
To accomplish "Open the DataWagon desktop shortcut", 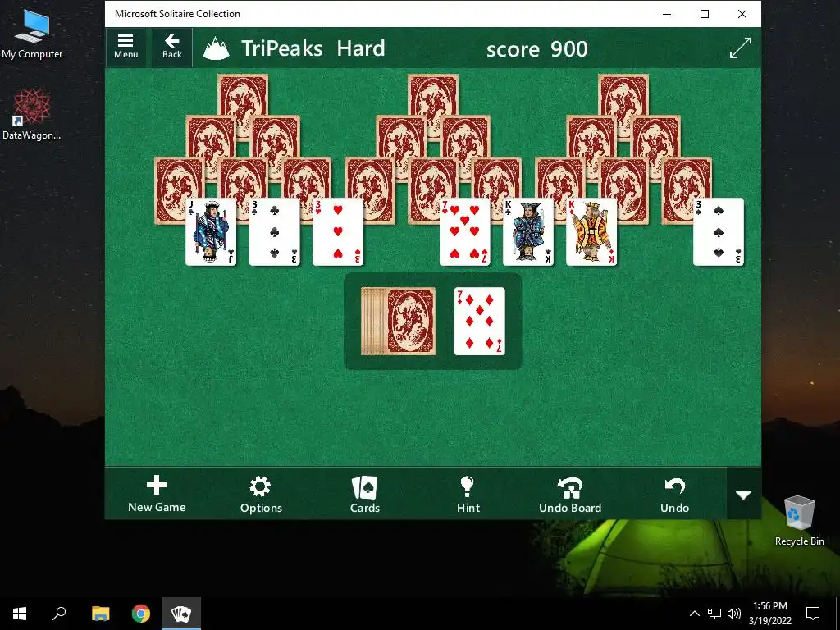I will [x=32, y=115].
